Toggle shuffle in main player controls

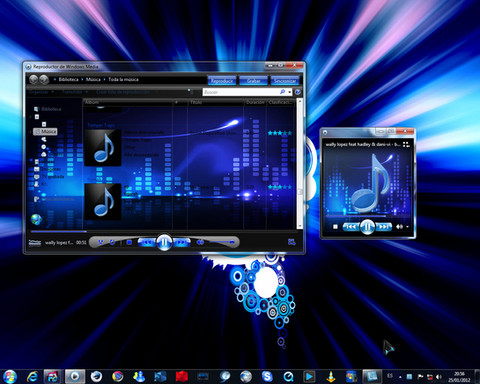click(100, 242)
